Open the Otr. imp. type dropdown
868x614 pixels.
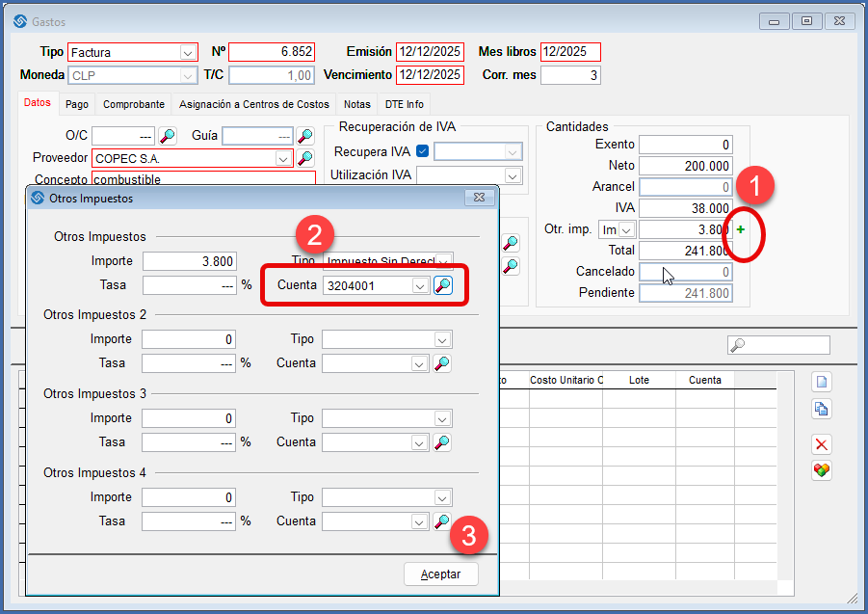click(626, 229)
